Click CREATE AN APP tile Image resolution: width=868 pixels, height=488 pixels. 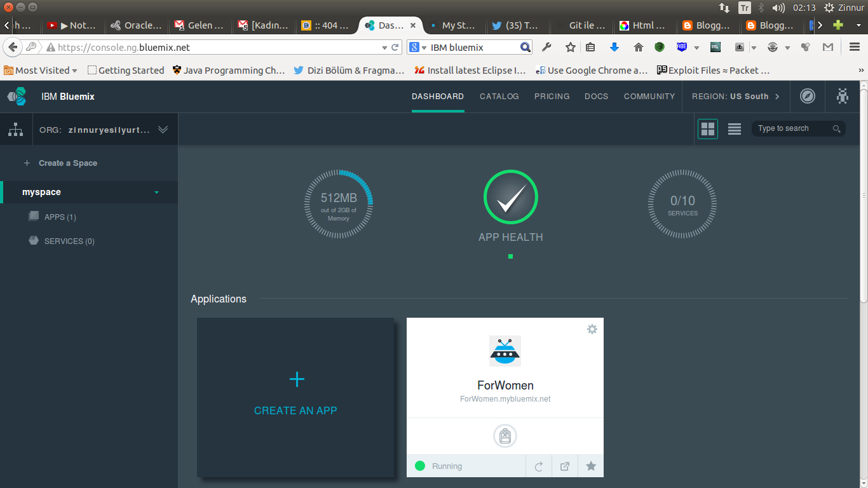coord(295,397)
